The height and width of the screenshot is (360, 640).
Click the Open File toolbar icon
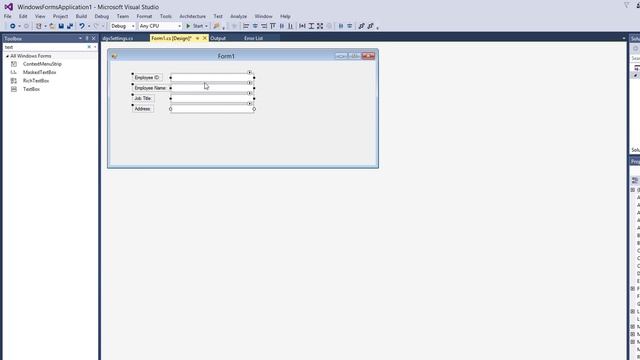(x=52, y=26)
